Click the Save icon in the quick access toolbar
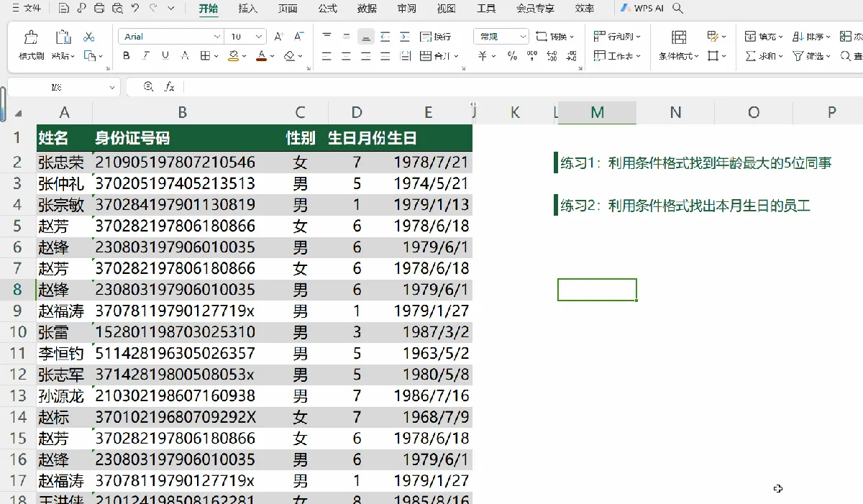 point(64,9)
